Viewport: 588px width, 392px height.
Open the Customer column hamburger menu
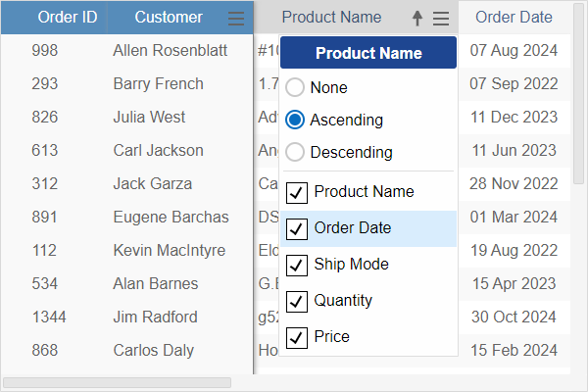236,18
